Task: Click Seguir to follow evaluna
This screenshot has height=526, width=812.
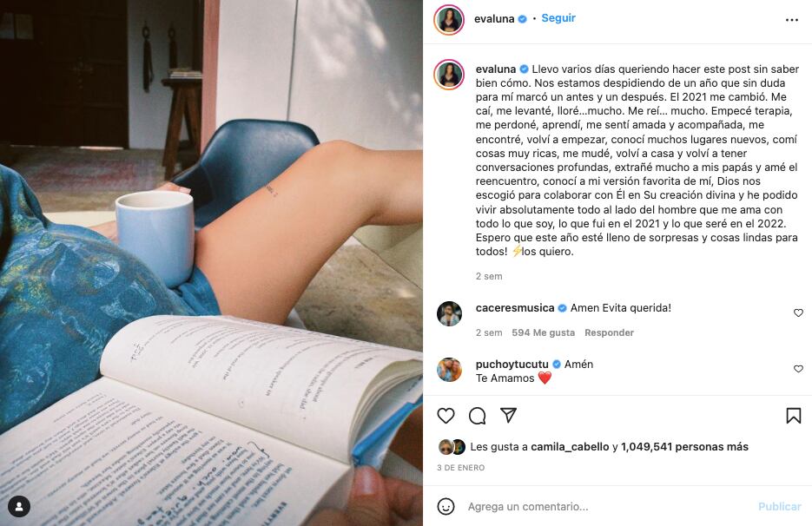Action: coord(558,18)
